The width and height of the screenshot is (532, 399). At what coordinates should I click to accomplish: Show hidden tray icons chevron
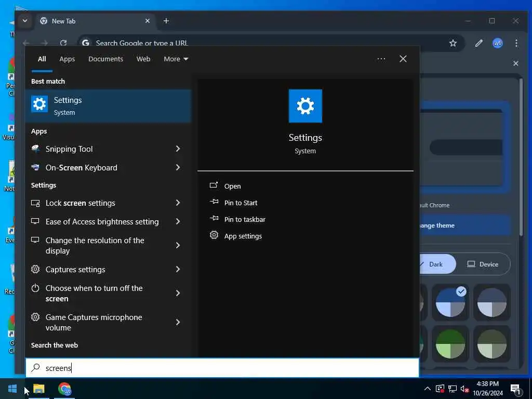(x=428, y=389)
